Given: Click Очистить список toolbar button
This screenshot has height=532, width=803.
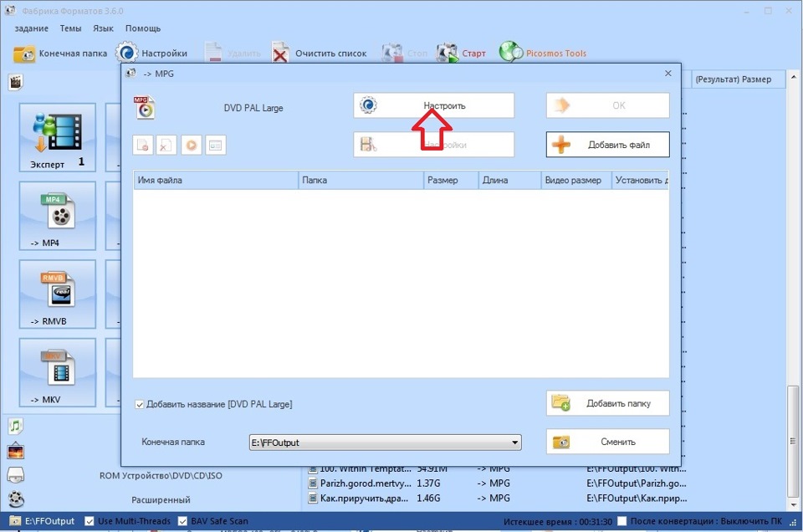Looking at the screenshot, I should pyautogui.click(x=320, y=54).
